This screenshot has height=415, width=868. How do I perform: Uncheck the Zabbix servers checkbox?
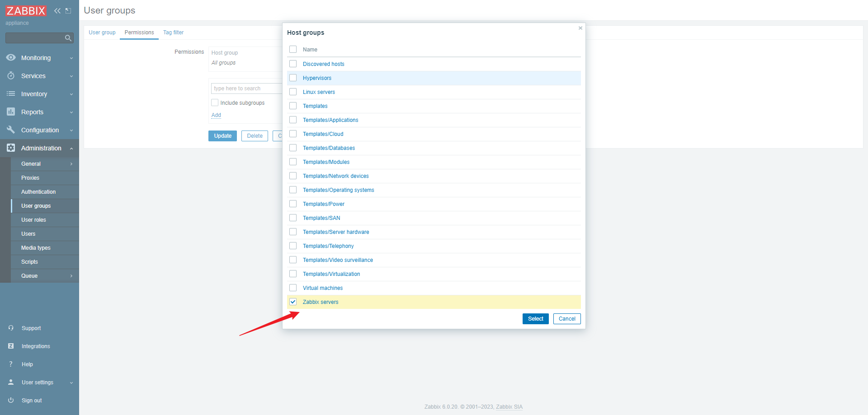tap(293, 302)
